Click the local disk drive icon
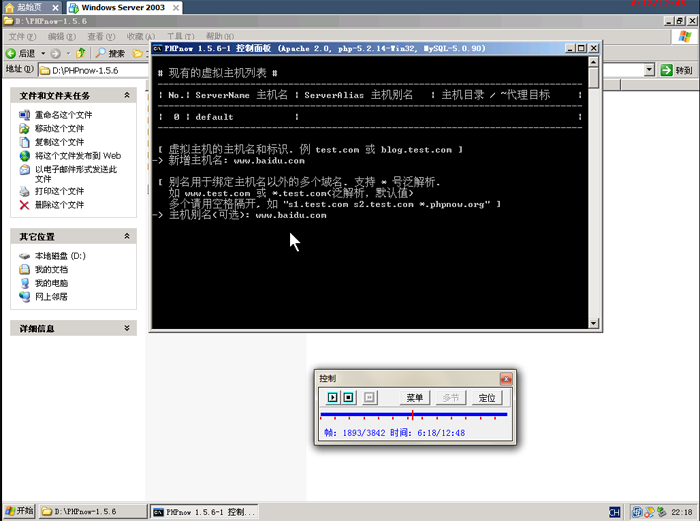700x521 pixels. tap(24, 256)
